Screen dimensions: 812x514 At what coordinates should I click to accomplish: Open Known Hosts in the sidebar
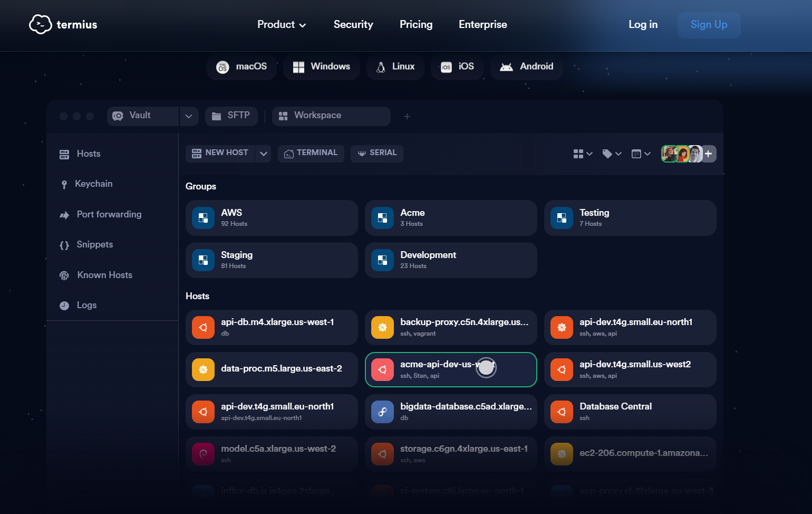click(95, 275)
